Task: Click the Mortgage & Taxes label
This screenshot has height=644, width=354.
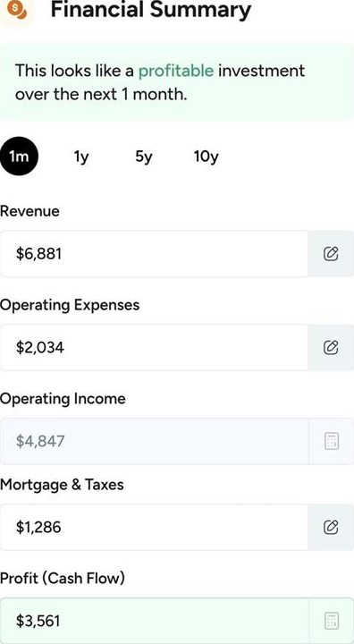Action: click(x=62, y=485)
